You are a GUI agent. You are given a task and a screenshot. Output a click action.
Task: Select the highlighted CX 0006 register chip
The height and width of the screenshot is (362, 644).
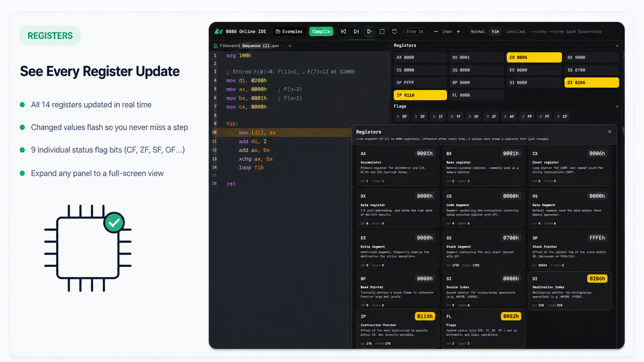pyautogui.click(x=534, y=57)
